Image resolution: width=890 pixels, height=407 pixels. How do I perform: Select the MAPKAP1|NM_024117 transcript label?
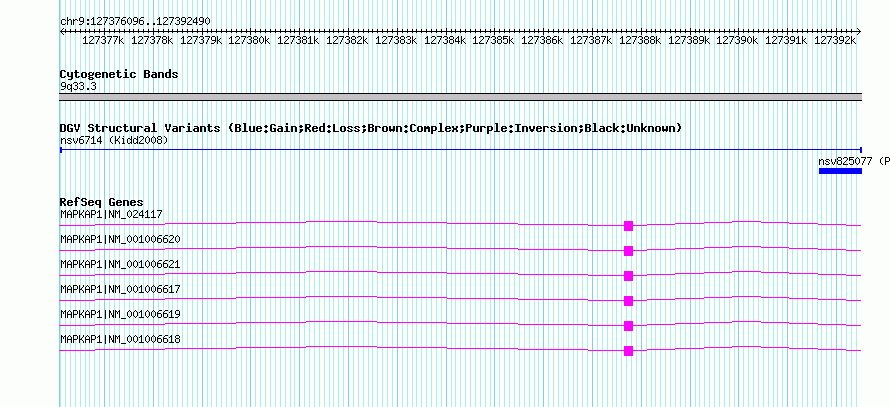[x=111, y=215]
